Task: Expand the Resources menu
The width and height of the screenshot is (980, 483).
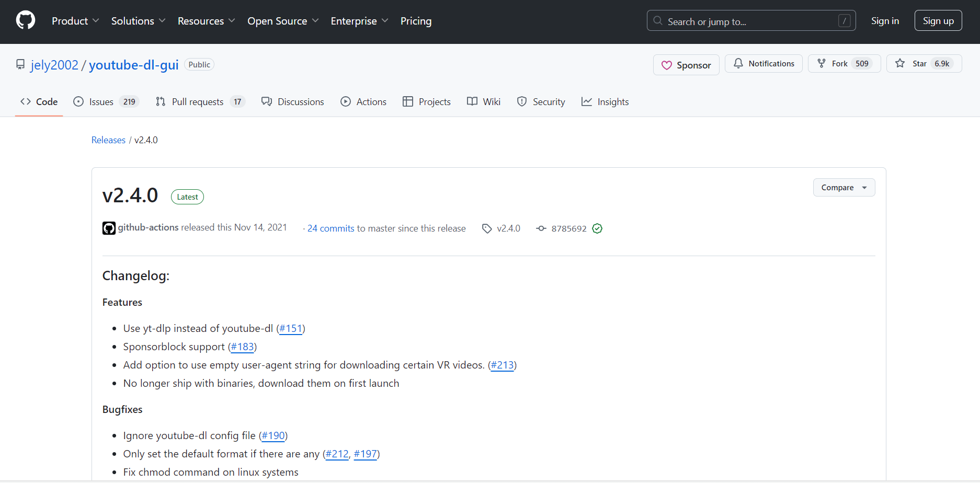Action: [206, 21]
